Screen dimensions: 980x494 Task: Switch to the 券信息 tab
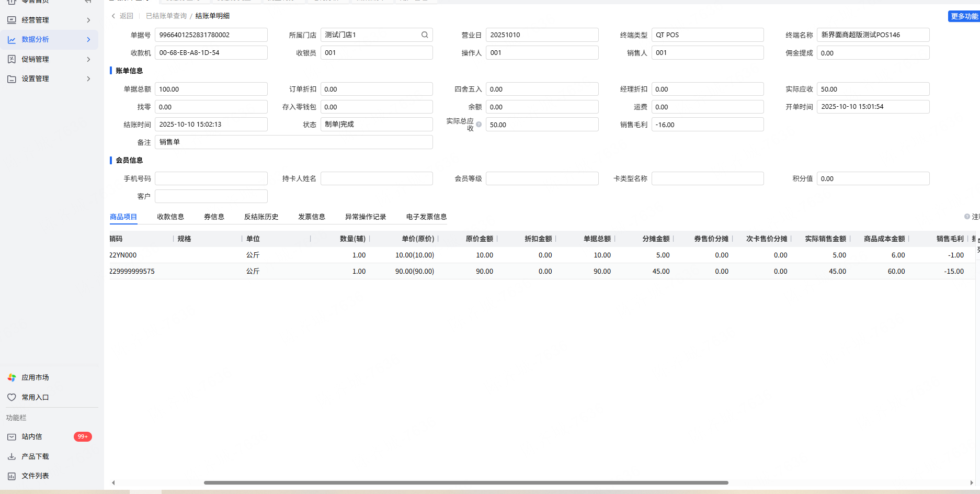point(214,217)
